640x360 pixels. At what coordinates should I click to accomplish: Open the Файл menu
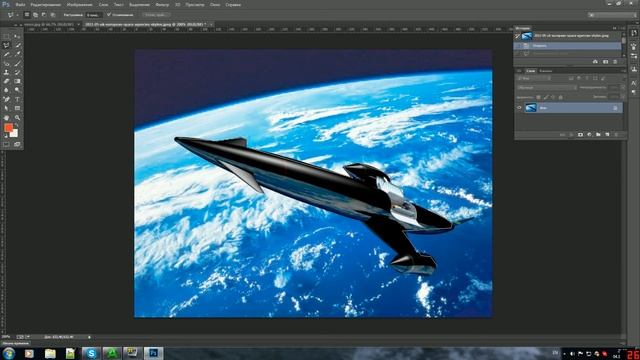(x=20, y=5)
